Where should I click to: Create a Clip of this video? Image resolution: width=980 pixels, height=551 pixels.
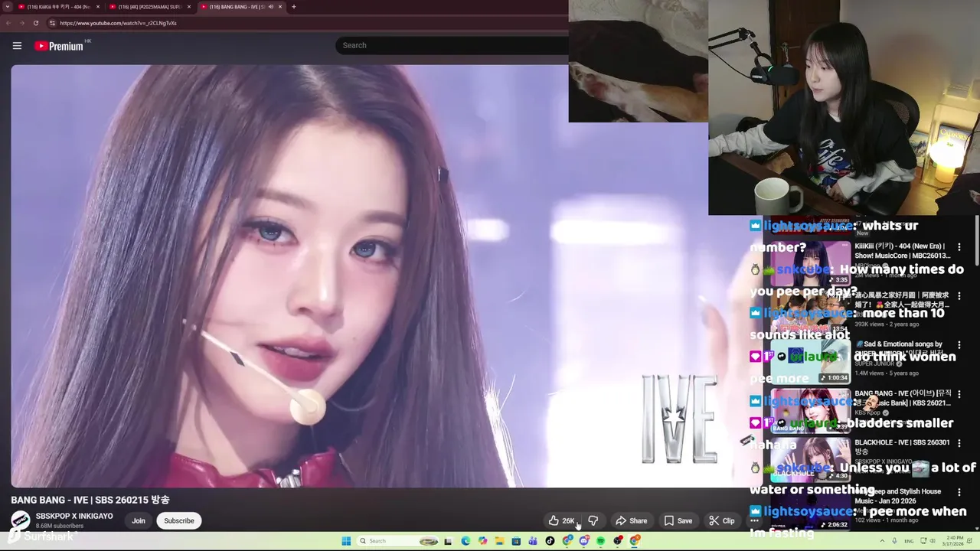tap(721, 520)
